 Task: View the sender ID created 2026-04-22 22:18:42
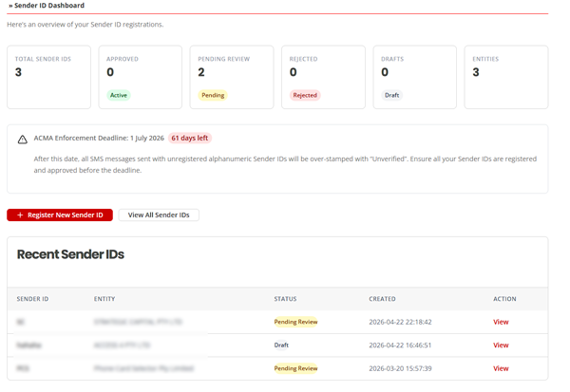click(501, 322)
